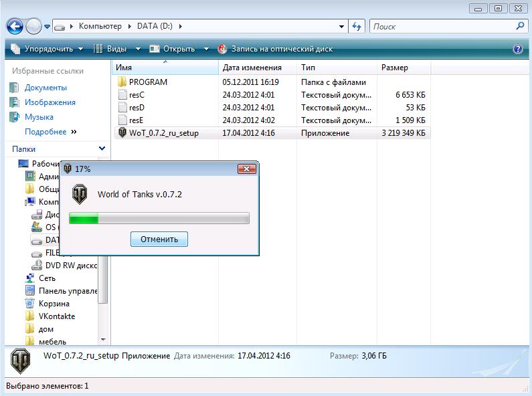Screen dimensions: 532x396
Task: Click the folder tree vertical scrollbar thumb
Action: [103, 280]
